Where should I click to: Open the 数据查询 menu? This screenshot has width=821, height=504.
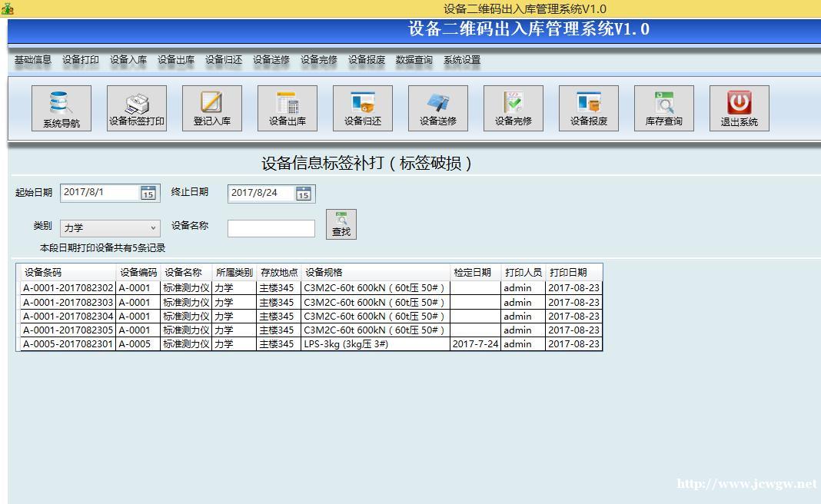pyautogui.click(x=414, y=60)
